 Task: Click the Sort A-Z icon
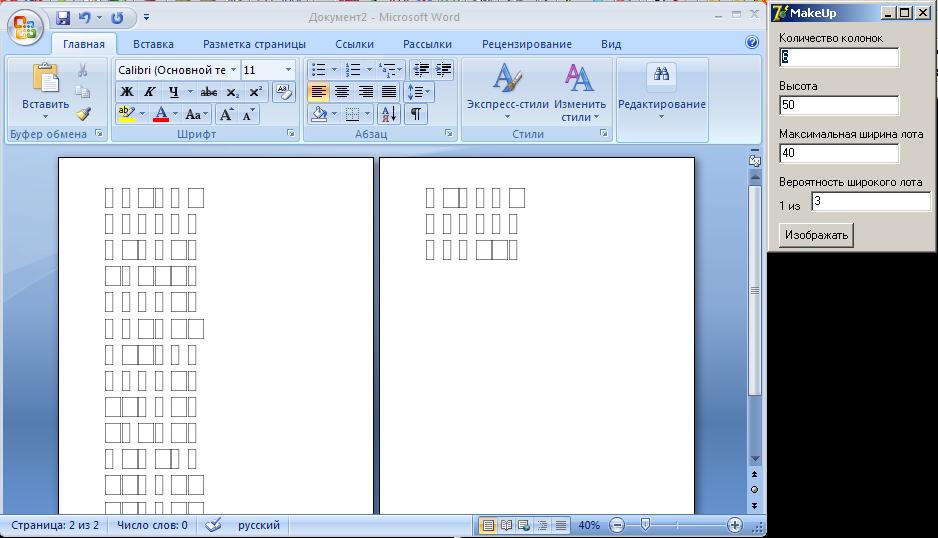tap(388, 114)
